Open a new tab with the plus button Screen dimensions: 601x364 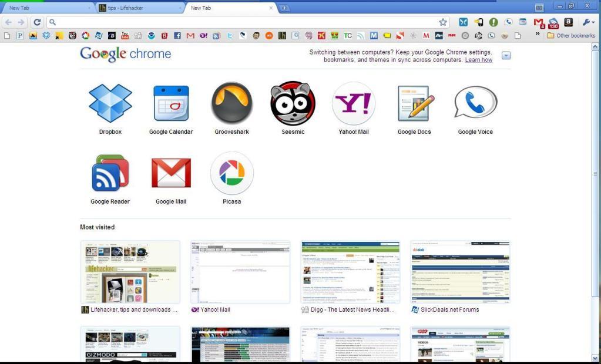(x=284, y=8)
